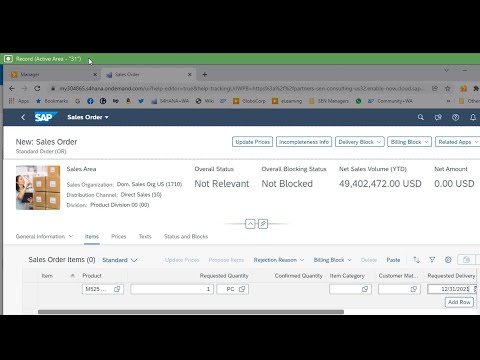Click the horizontal scrollbar under the table
Viewport: 480px width, 360px height.
tap(191, 312)
